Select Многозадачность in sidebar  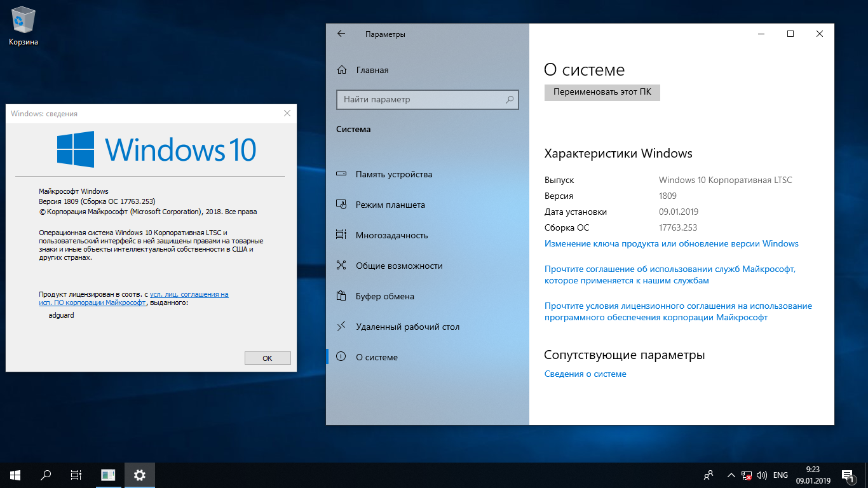pos(428,235)
